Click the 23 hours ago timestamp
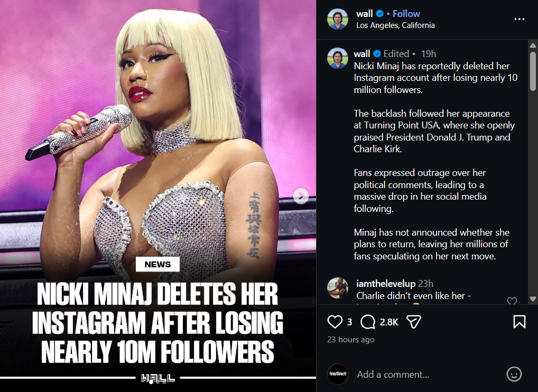The width and height of the screenshot is (538, 392). (x=350, y=340)
